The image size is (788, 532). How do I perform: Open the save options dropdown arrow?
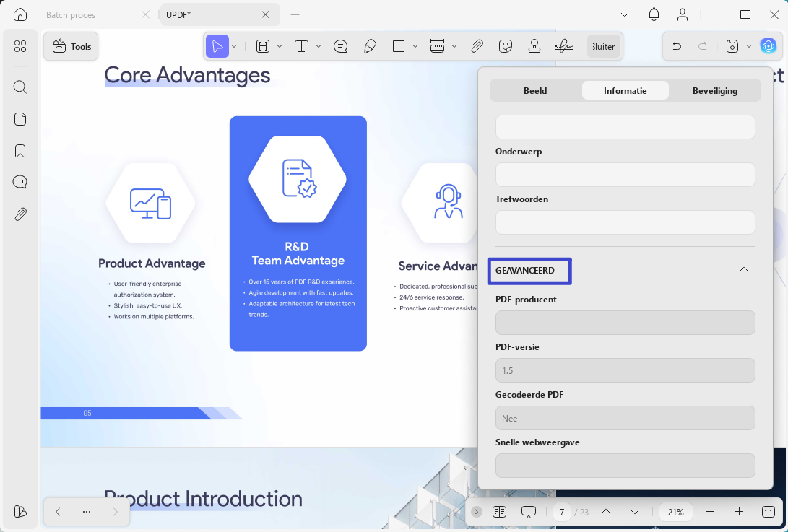coord(749,47)
